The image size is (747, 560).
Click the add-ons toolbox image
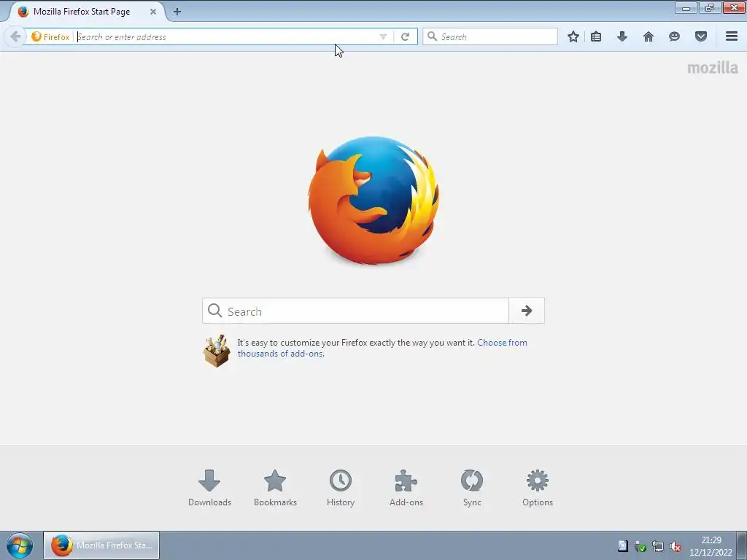click(217, 351)
